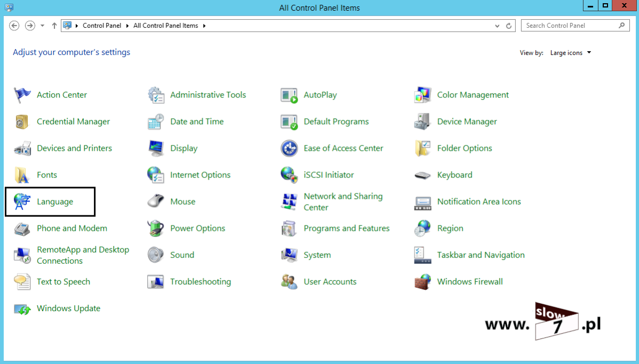The height and width of the screenshot is (364, 639).
Task: Expand the recent locations arrow beside Forward
Action: tap(43, 26)
